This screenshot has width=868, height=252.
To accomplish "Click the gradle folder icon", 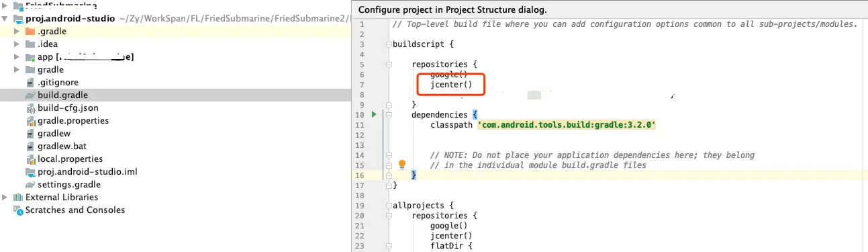I will [30, 70].
